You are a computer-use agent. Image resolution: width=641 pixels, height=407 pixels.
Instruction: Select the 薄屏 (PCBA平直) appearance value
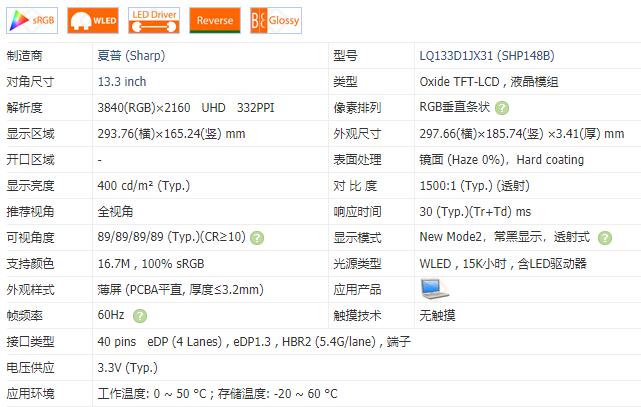(180, 290)
